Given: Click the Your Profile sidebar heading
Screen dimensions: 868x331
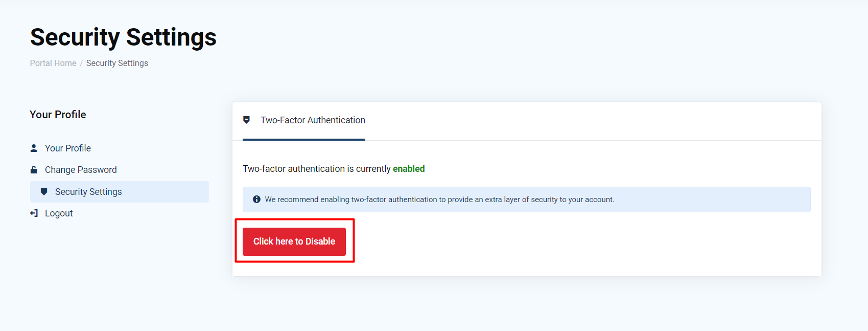Looking at the screenshot, I should point(58,115).
